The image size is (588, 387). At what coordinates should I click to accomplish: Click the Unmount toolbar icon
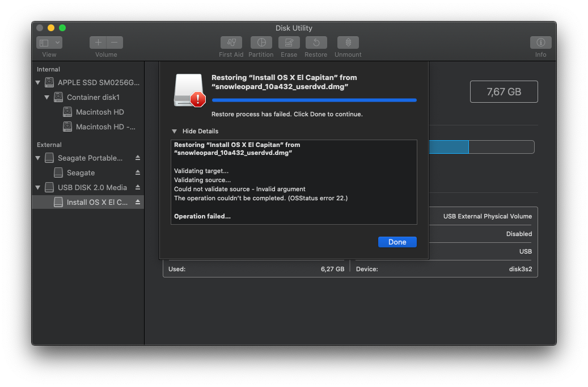348,43
